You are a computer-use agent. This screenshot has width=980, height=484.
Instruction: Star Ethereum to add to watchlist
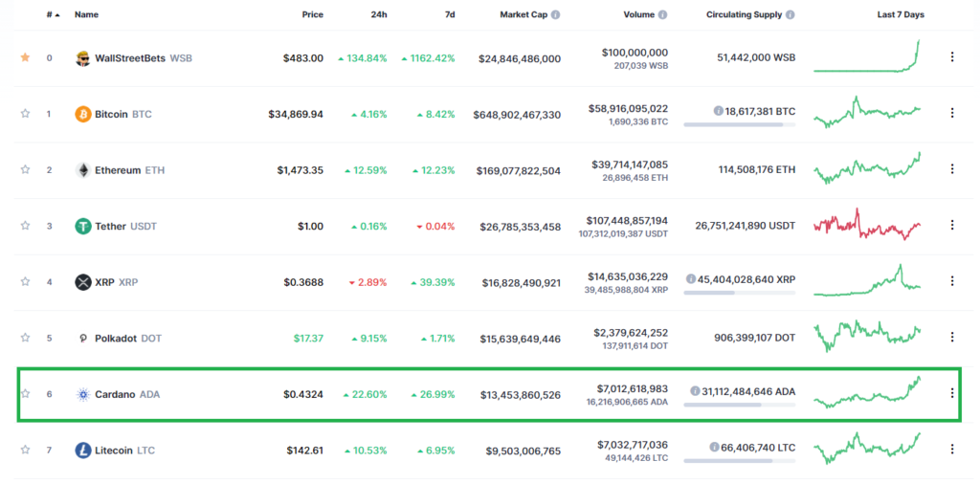(25, 169)
